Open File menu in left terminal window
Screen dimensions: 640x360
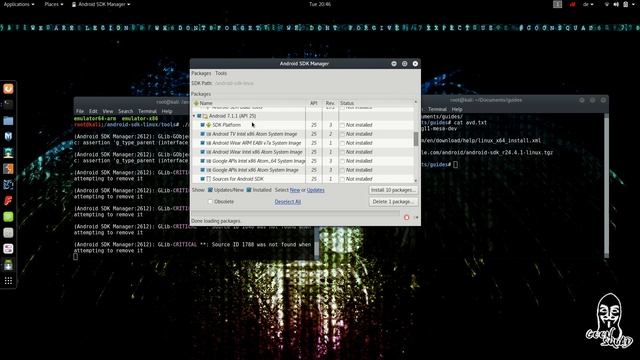pyautogui.click(x=80, y=111)
